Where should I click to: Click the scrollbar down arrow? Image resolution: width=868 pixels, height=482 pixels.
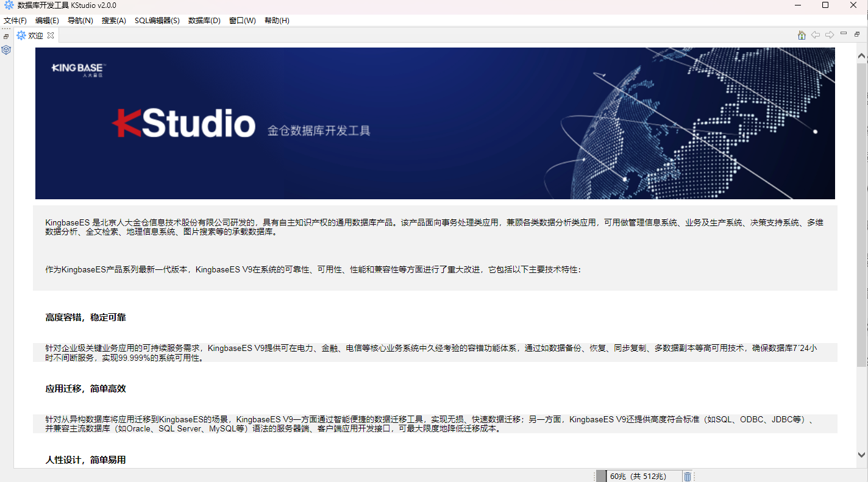click(x=862, y=454)
